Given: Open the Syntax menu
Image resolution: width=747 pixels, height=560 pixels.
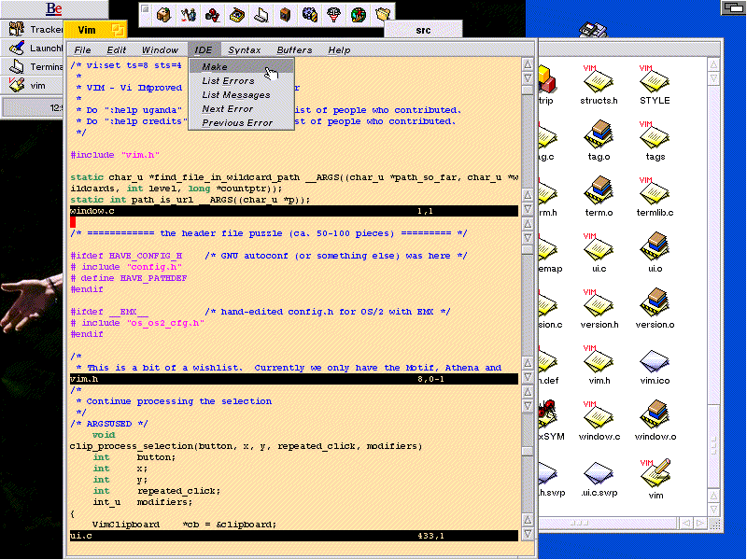Looking at the screenshot, I should [x=245, y=49].
